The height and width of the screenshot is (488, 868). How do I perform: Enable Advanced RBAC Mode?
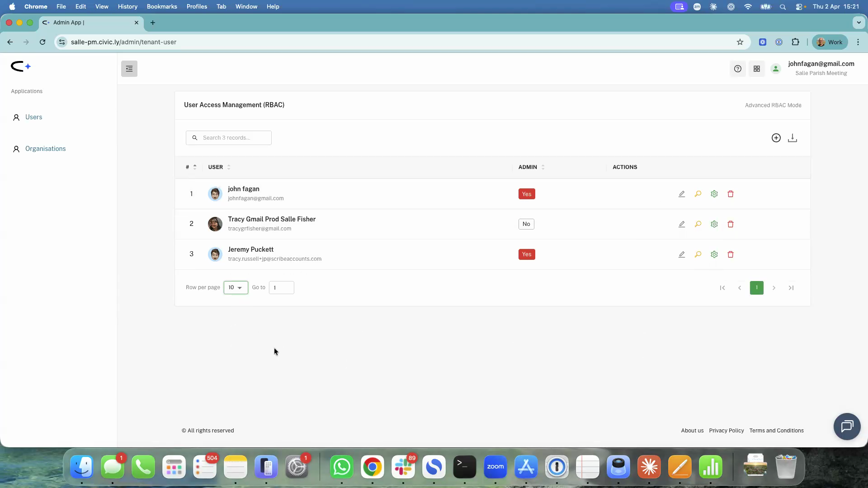point(773,105)
